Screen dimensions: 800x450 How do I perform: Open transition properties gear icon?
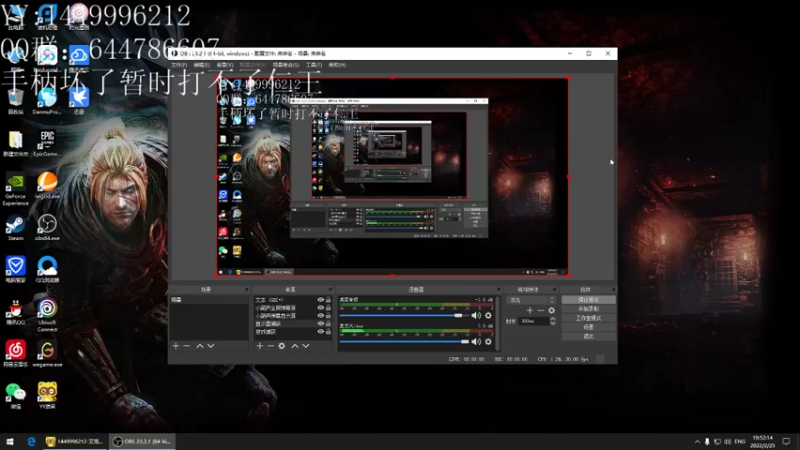pos(552,310)
